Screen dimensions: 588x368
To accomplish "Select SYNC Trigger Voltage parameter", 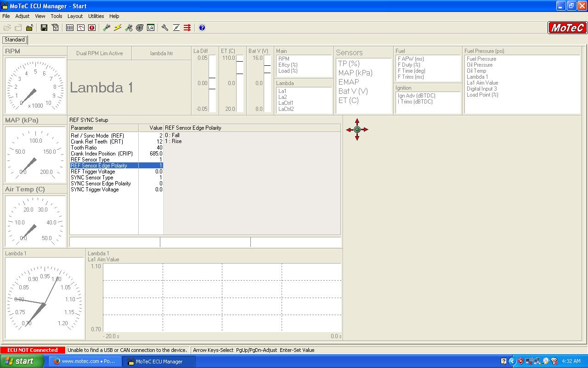I will (117, 190).
